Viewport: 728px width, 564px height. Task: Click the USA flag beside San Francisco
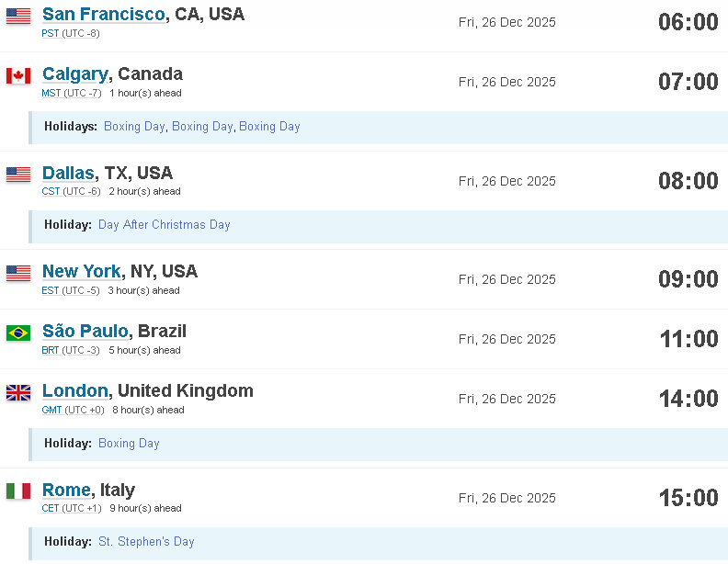pos(18,16)
